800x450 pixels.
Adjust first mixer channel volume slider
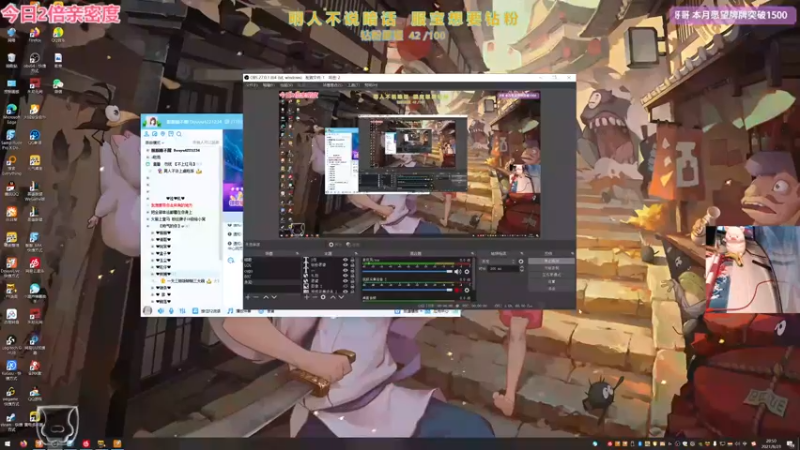[x=407, y=271]
